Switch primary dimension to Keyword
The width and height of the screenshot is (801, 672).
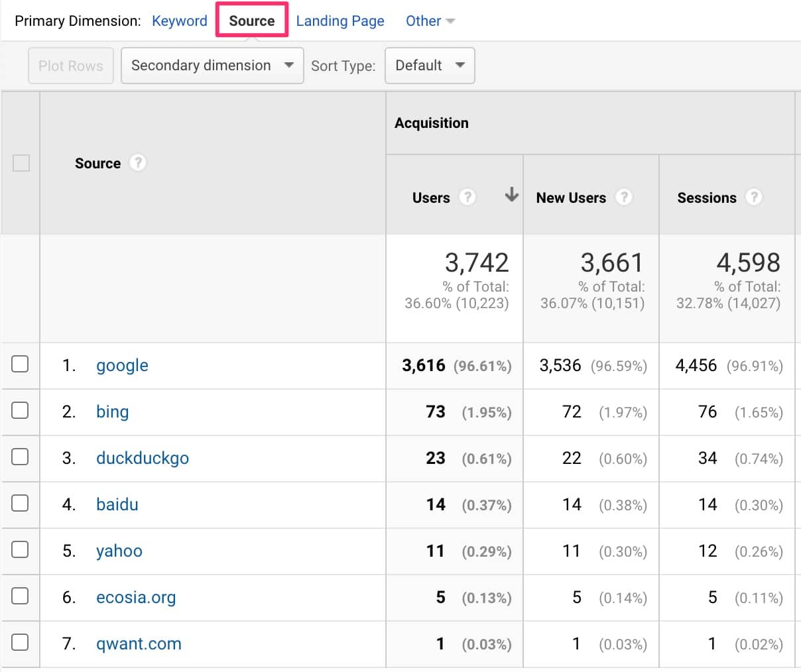point(180,21)
